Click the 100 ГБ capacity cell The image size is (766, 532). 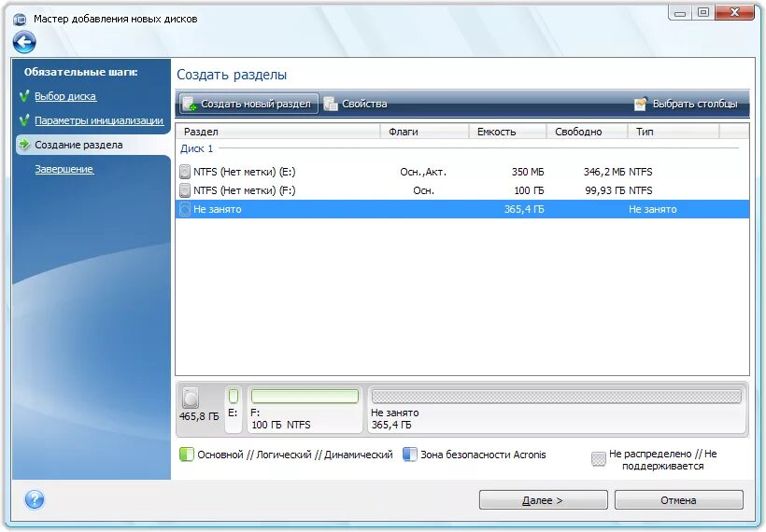pos(529,190)
